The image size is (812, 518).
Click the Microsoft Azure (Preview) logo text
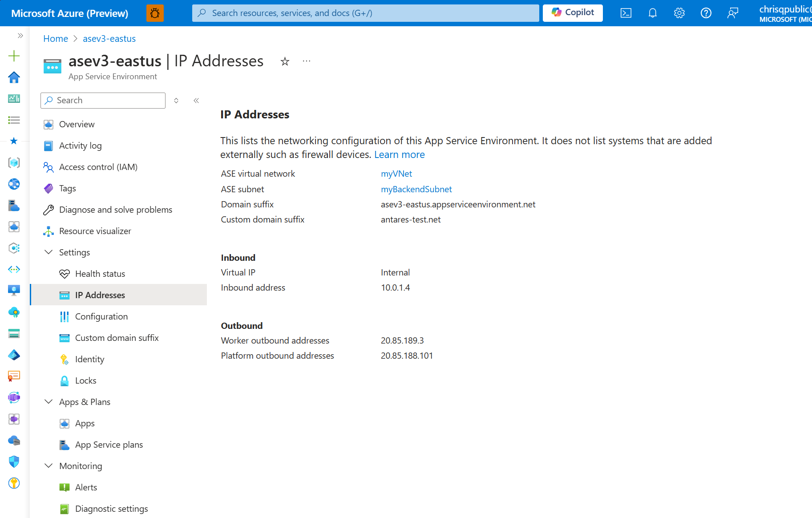pos(70,13)
